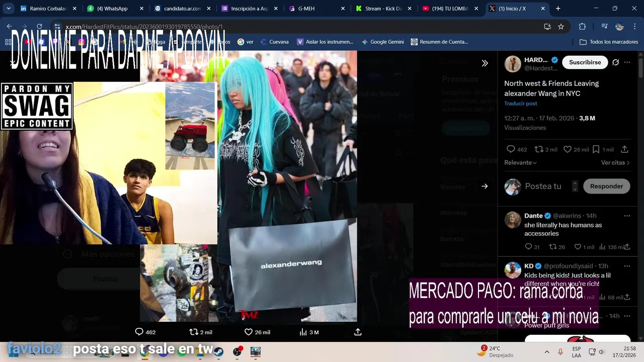Screen dimensions: 644x362
Task: Share photo using icon below the image
Action: click(358, 332)
